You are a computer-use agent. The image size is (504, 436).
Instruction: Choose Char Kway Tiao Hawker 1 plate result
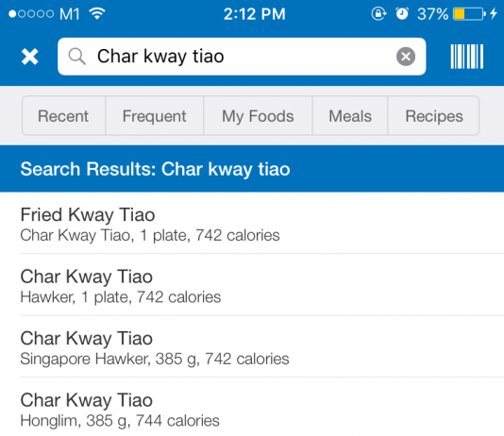tap(252, 285)
